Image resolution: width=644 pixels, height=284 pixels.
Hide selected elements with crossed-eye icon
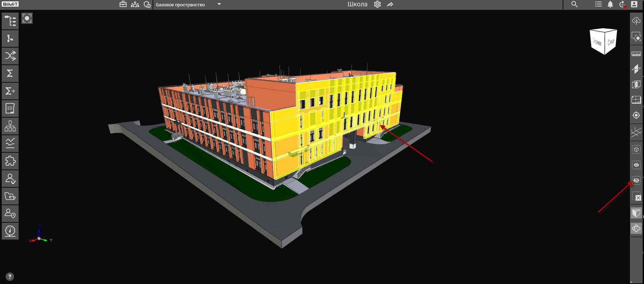636,181
